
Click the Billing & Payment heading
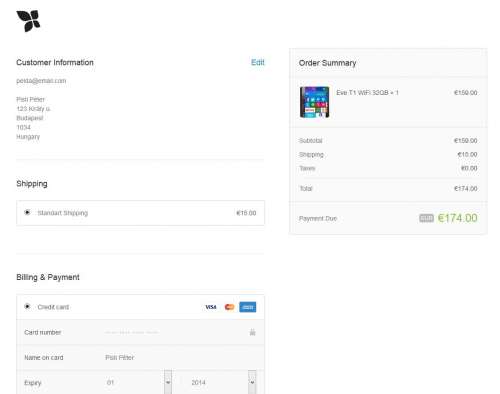[x=48, y=277]
